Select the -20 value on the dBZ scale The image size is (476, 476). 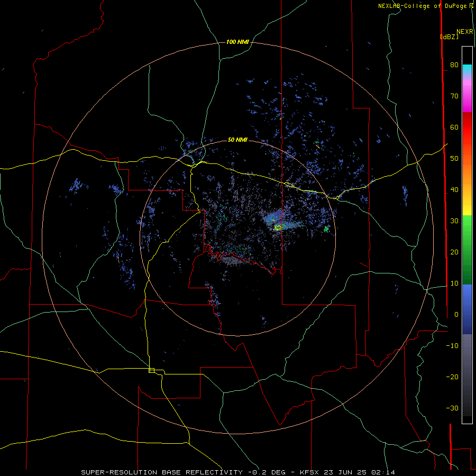click(452, 377)
